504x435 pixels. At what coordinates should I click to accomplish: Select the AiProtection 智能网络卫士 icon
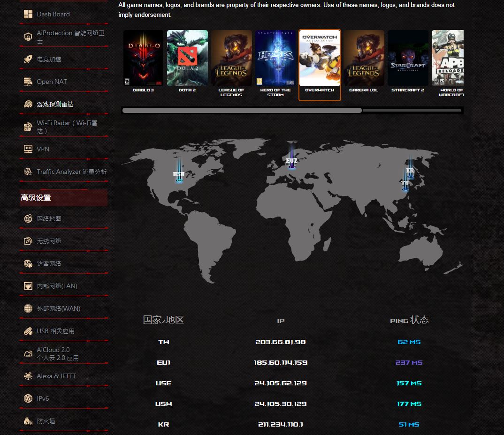coord(28,37)
